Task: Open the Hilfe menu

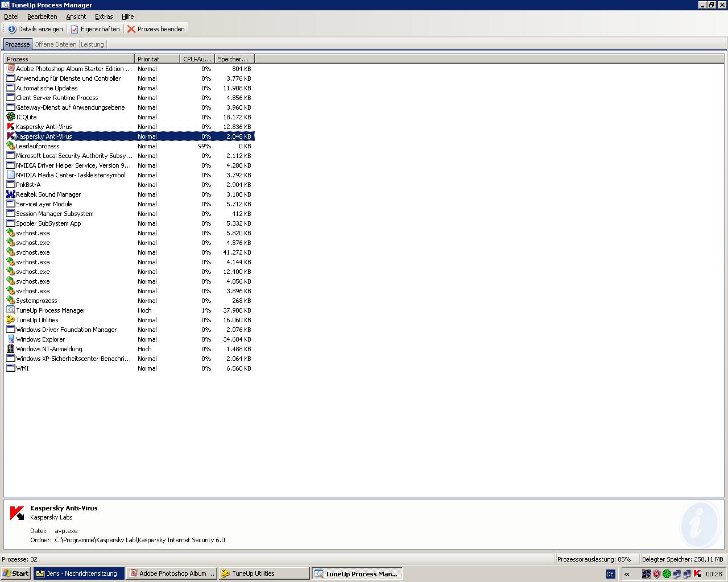Action: [x=128, y=16]
